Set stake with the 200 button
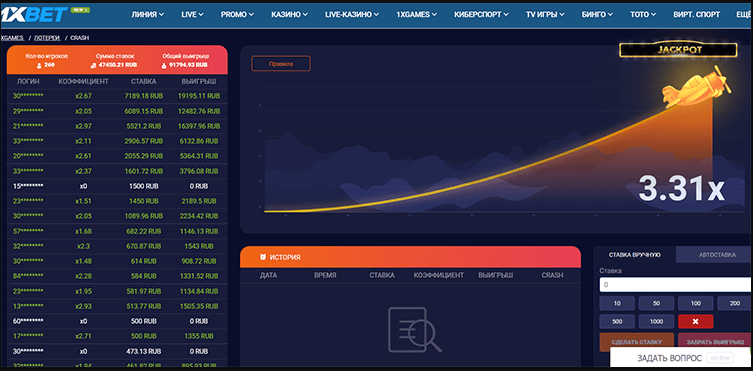Image resolution: width=753 pixels, height=371 pixels. pyautogui.click(x=735, y=303)
